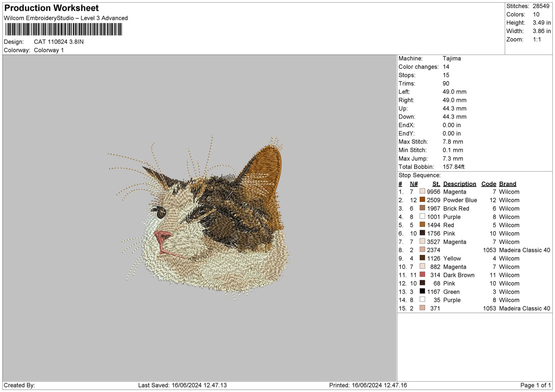Click the St. column header
The image size is (555, 392).
click(436, 184)
